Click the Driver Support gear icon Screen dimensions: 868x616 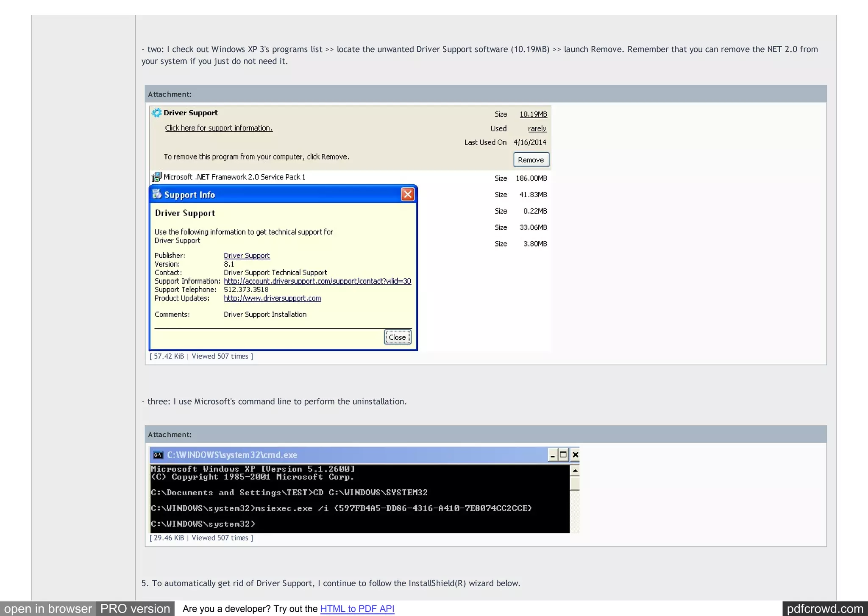[x=156, y=113]
